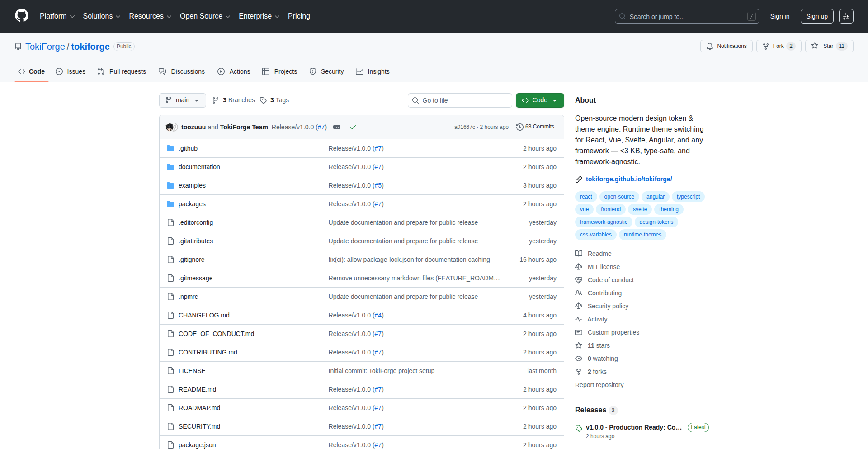Click the MIT license scales icon
The height and width of the screenshot is (449, 868).
(x=579, y=267)
